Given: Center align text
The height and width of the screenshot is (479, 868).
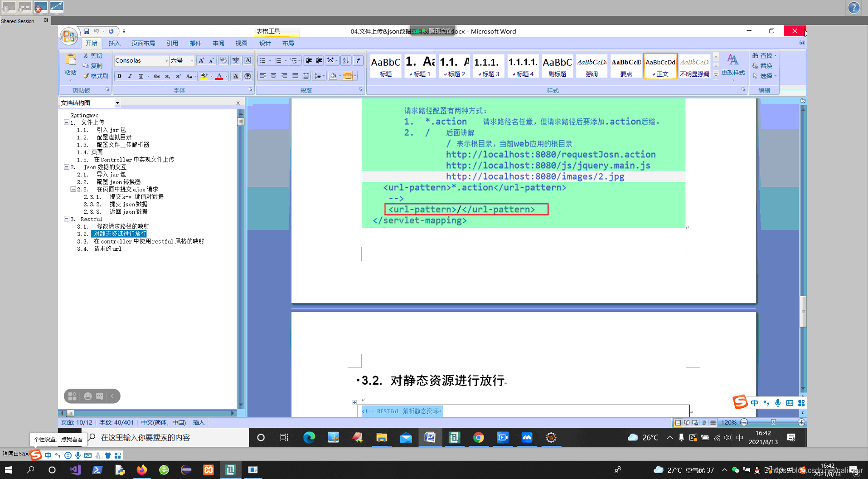Looking at the screenshot, I should coord(273,76).
